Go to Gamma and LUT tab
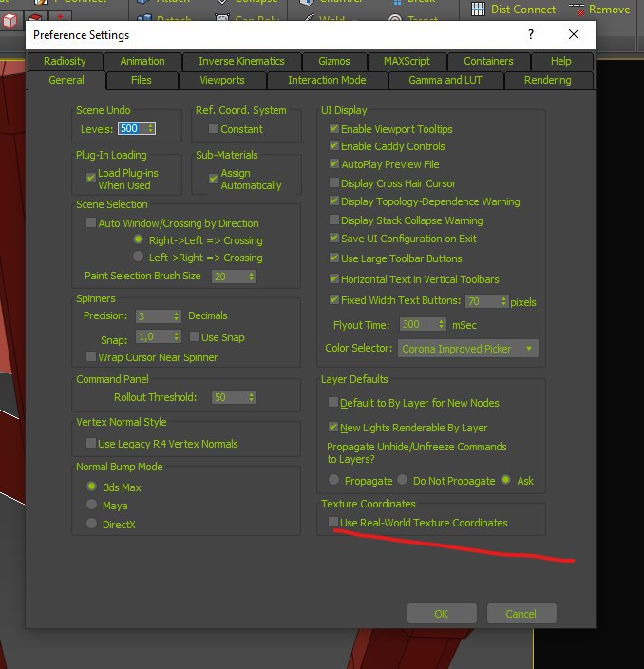The image size is (644, 669). [445, 80]
